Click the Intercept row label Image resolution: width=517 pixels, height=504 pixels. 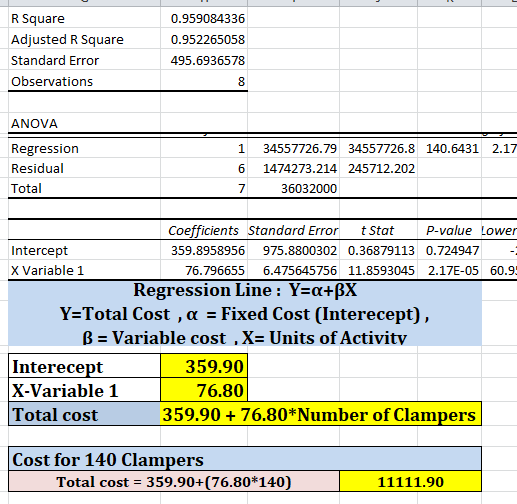coord(39,251)
